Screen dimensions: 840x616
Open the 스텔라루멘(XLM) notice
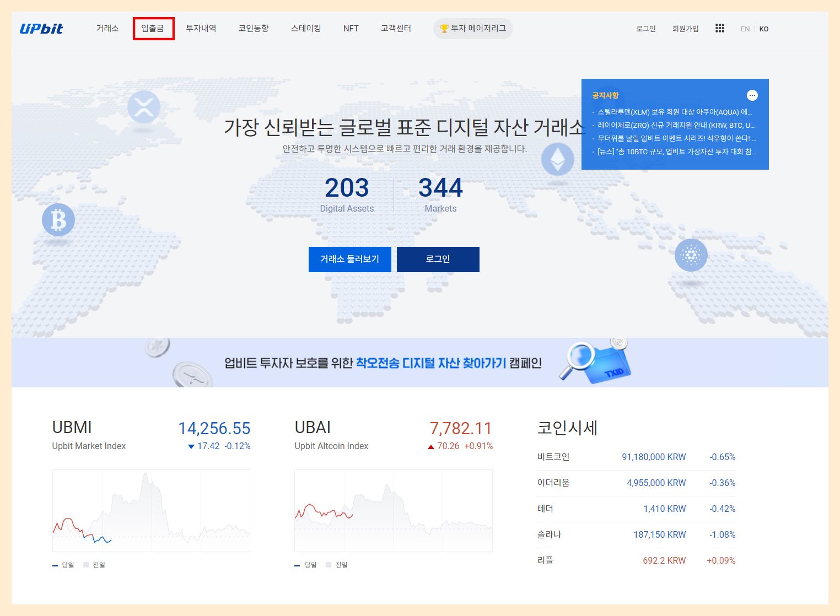675,112
